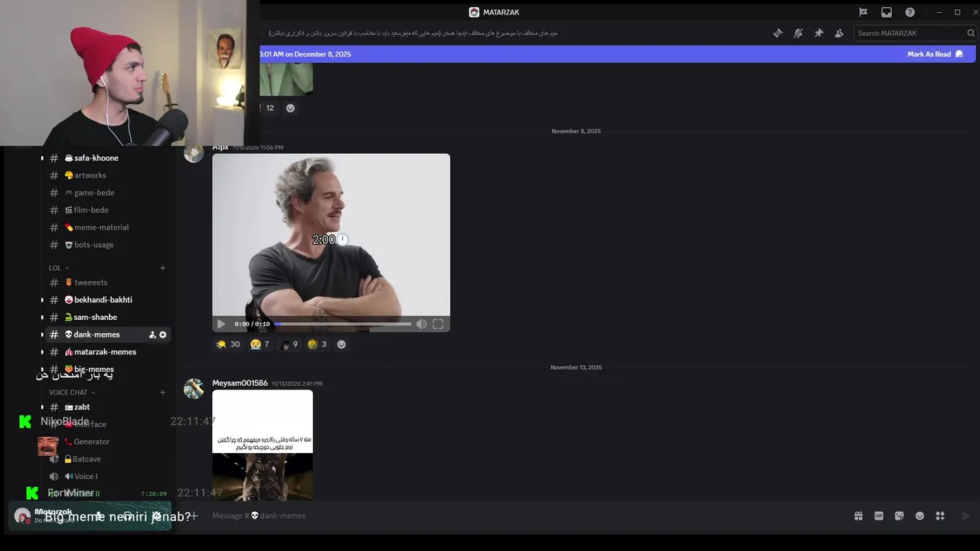
Task: Mute the video with the speaker icon
Action: click(421, 324)
